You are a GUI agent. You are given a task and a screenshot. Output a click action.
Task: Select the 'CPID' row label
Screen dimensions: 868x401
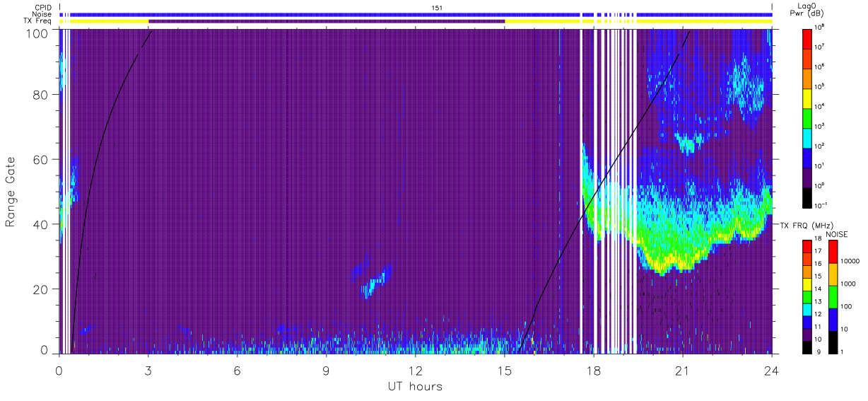(42, 7)
